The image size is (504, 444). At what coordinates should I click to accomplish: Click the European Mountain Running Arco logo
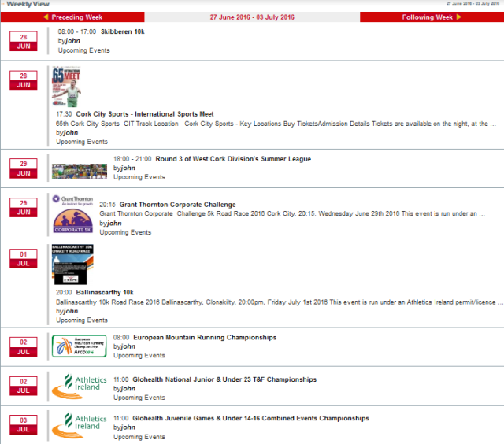click(x=80, y=346)
